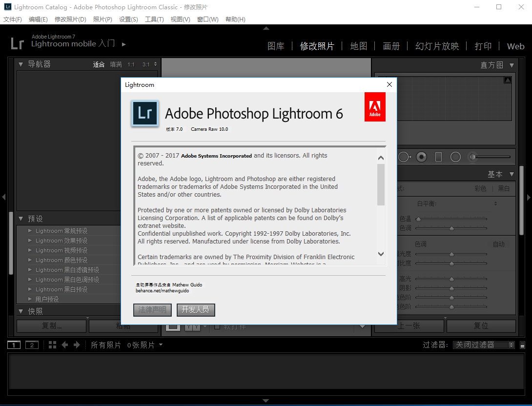Screen dimensions: 532x406
Task: Expand Lightroom 常规预设 folder
Action: pyautogui.click(x=30, y=231)
